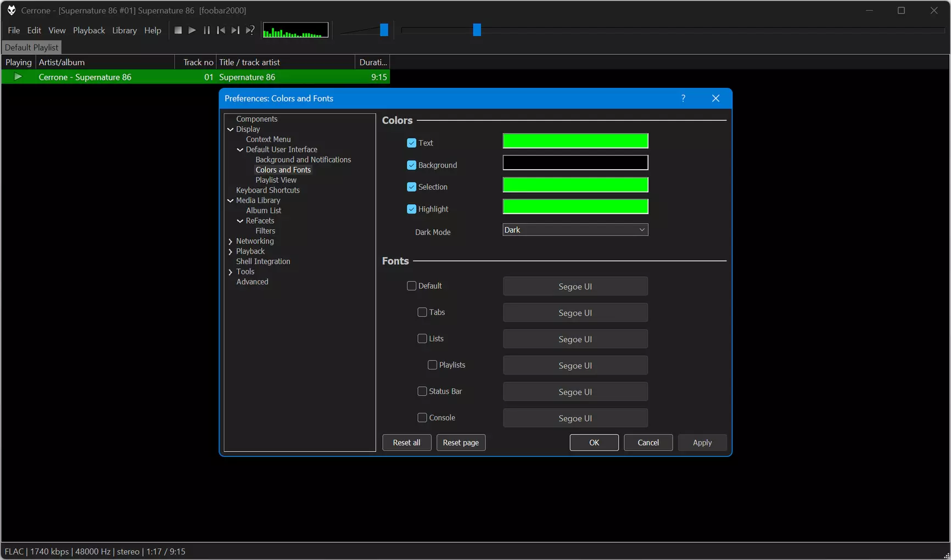Close the Preferences dialog
Image resolution: width=951 pixels, height=560 pixels.
(715, 98)
